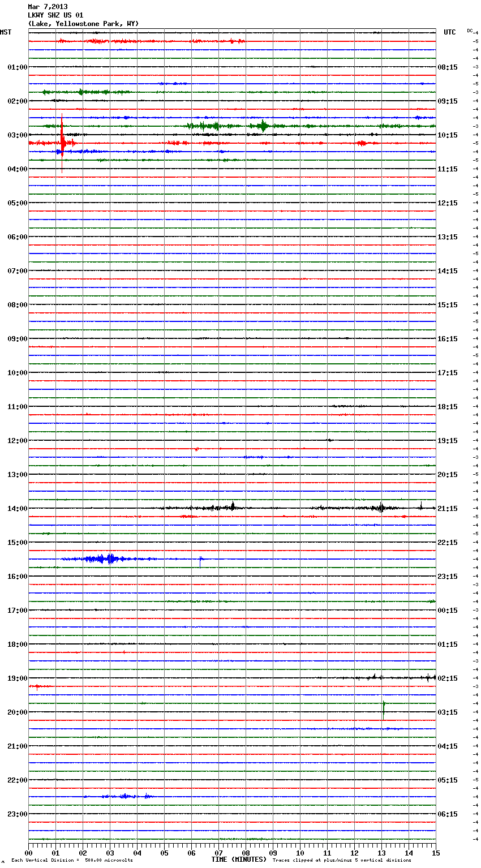Select the 20:00 MST time label
481x868 pixels.
coord(18,712)
